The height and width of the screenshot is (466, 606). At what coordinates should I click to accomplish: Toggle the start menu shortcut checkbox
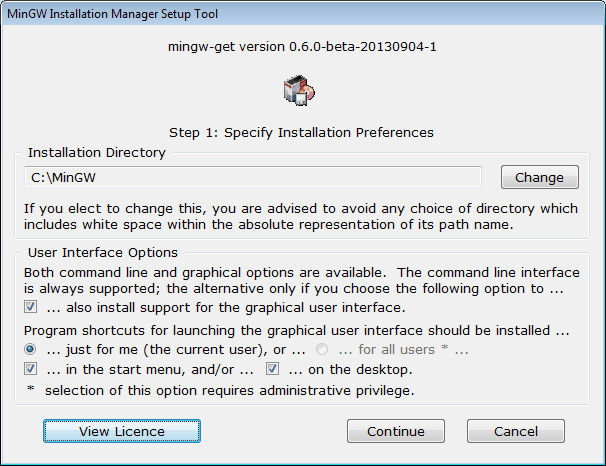pos(31,369)
